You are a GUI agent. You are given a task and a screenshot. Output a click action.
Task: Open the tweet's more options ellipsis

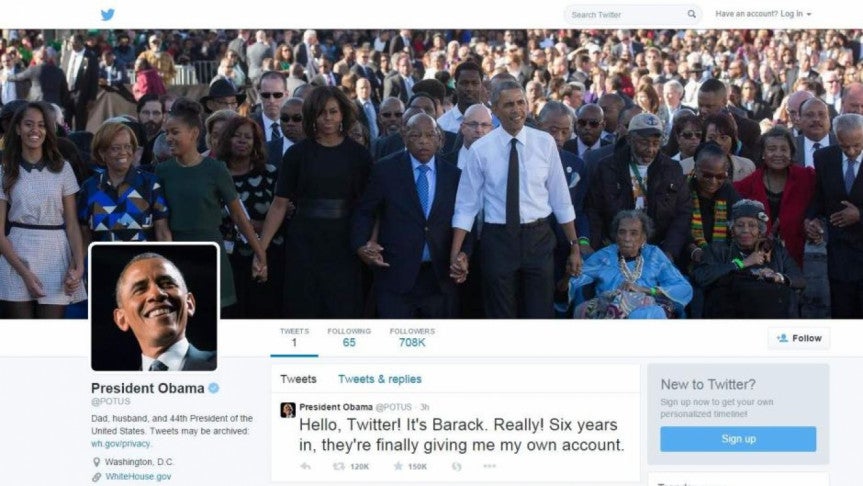489,466
